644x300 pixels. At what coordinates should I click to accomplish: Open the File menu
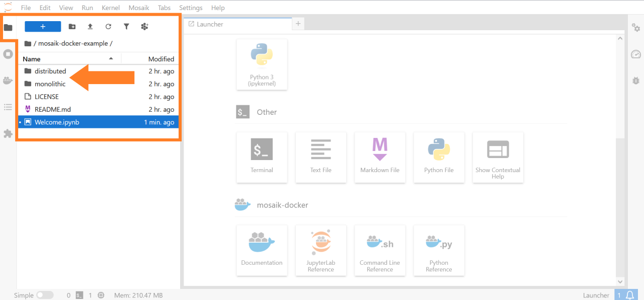(x=26, y=8)
